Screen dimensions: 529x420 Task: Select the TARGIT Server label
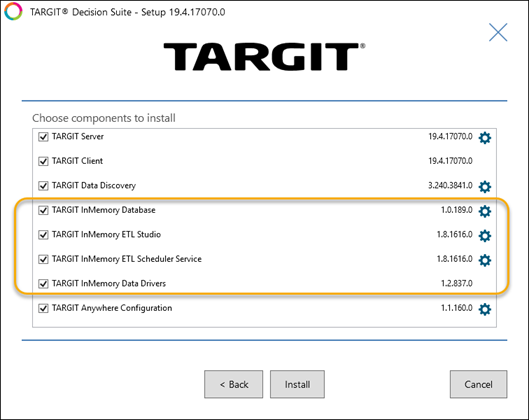[x=78, y=137]
